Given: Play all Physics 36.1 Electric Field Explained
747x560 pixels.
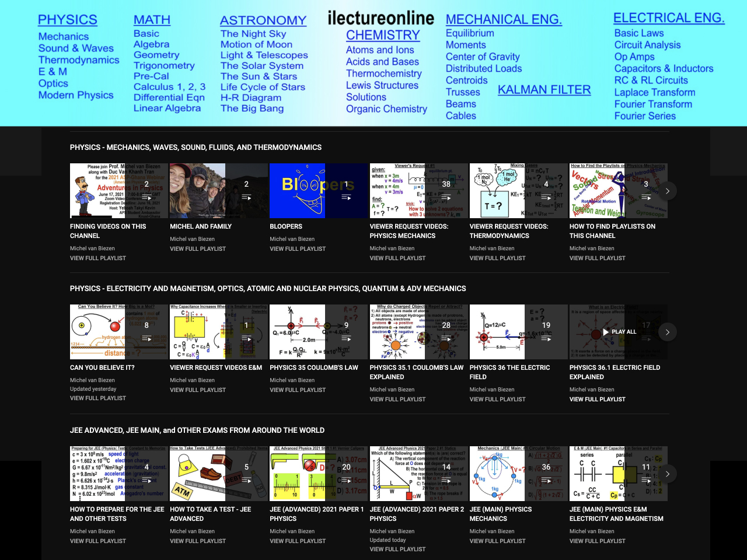Looking at the screenshot, I should pyautogui.click(x=619, y=332).
